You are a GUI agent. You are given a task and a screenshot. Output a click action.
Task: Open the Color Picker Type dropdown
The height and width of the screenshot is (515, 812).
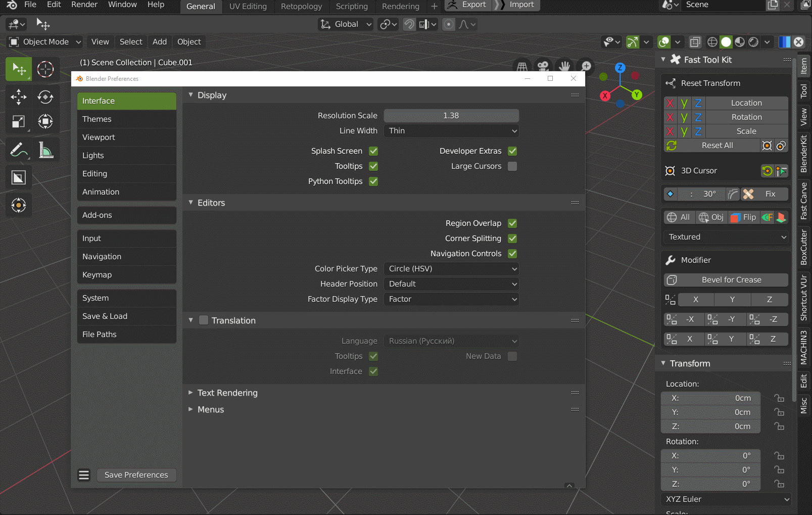(451, 268)
